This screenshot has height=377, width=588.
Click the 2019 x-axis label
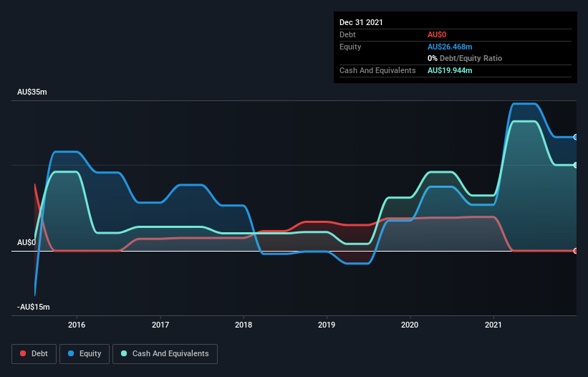327,325
